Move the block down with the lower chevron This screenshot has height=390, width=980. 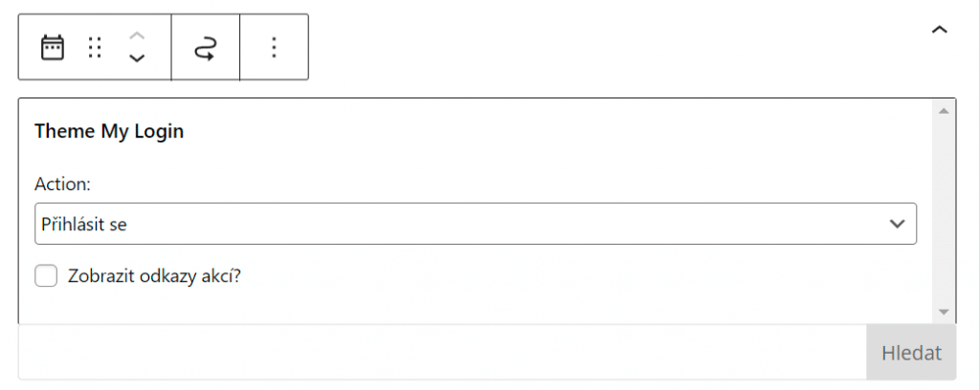click(137, 58)
